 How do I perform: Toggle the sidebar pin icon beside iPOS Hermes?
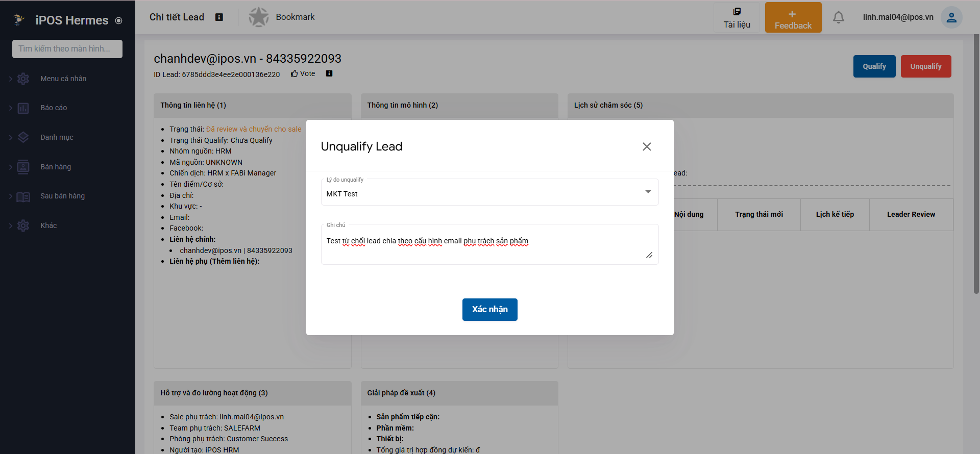point(118,21)
